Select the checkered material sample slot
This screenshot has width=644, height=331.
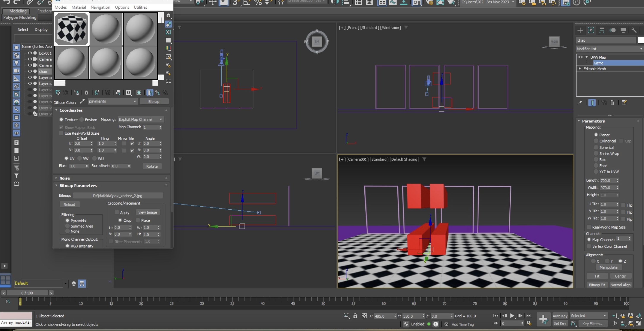coord(71,29)
